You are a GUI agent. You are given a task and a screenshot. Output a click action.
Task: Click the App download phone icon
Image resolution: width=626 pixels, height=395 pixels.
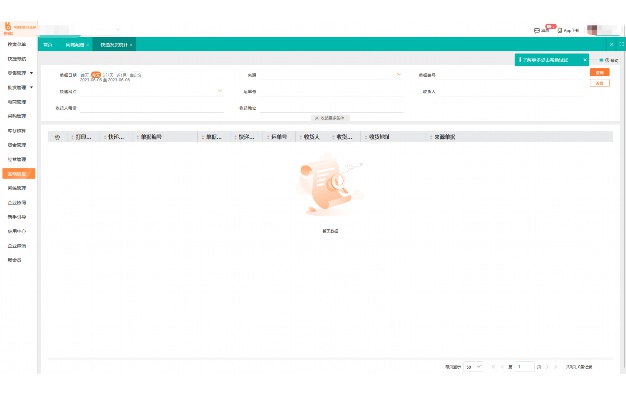(560, 30)
